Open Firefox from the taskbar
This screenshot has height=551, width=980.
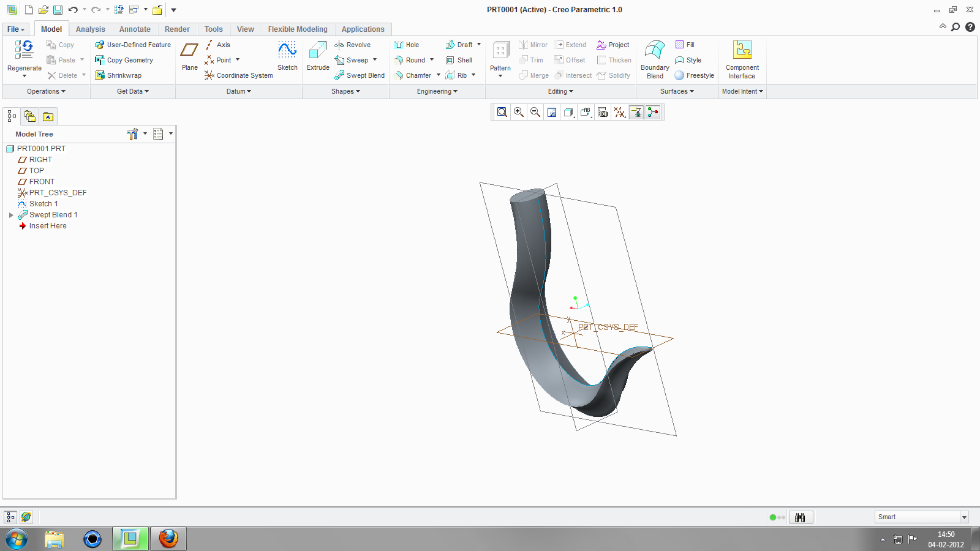168,539
